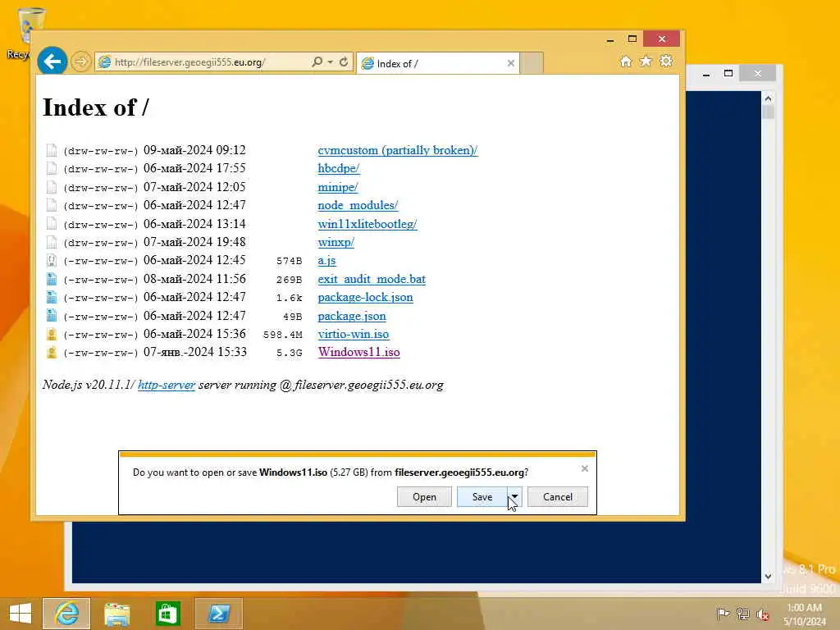Click Save in the download prompt
This screenshot has width=840, height=630.
point(482,496)
